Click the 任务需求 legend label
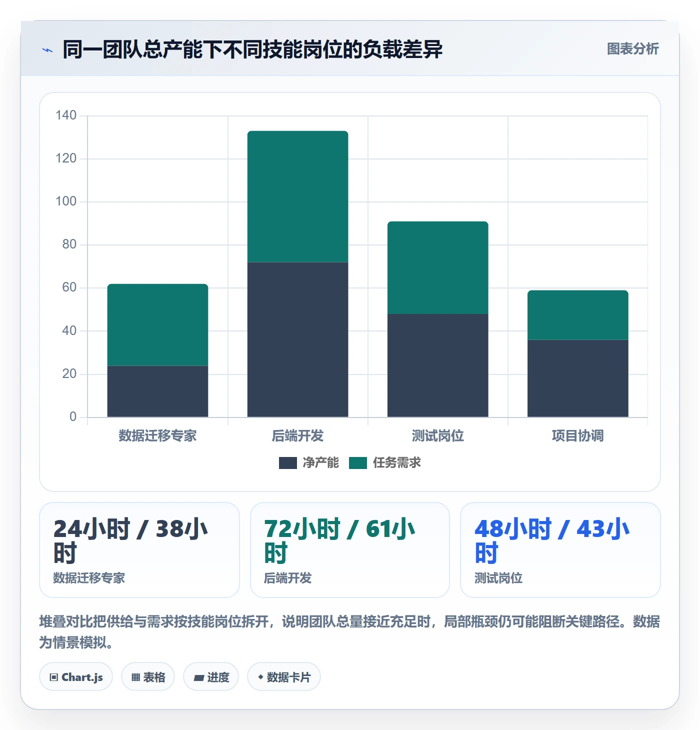Image resolution: width=700 pixels, height=730 pixels. (x=396, y=463)
